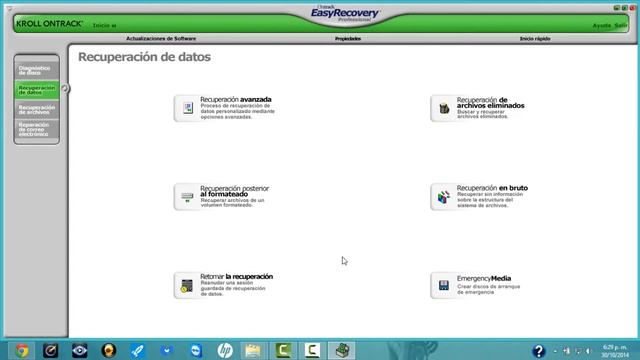Click the volume speaker tray icon
Screen dimensions: 640x360
pos(589,351)
